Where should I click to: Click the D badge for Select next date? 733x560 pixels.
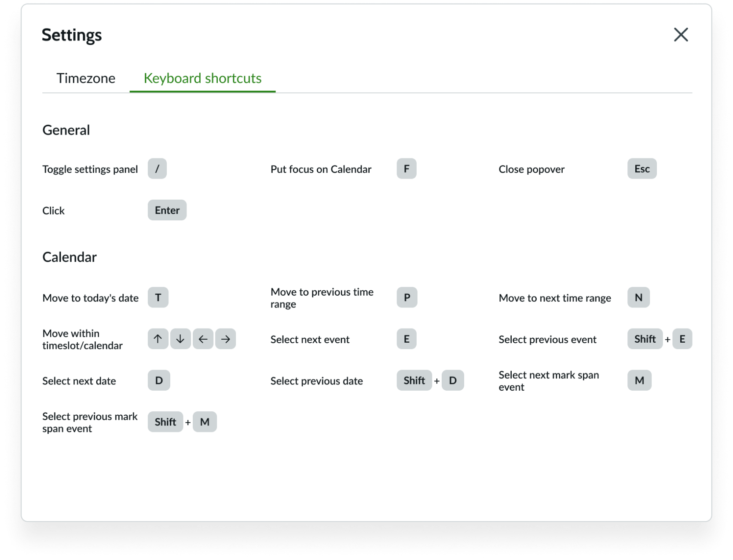(158, 381)
